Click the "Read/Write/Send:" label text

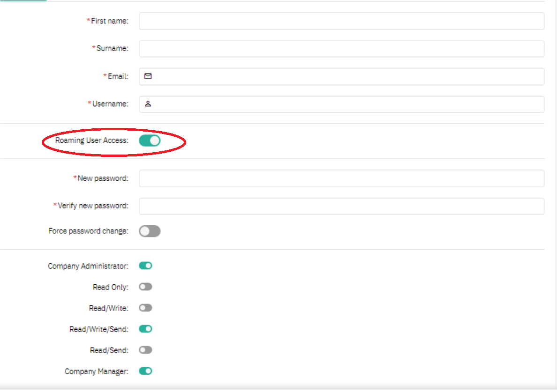click(99, 329)
